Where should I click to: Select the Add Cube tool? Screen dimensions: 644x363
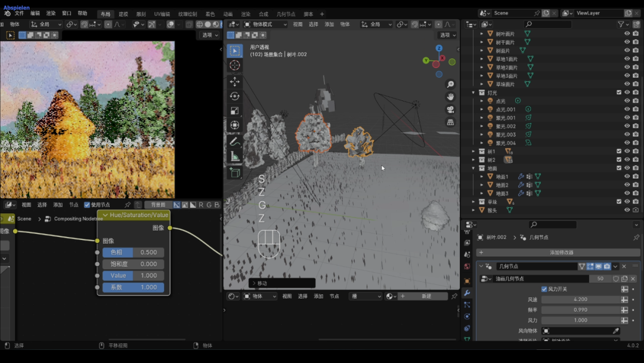tap(235, 173)
